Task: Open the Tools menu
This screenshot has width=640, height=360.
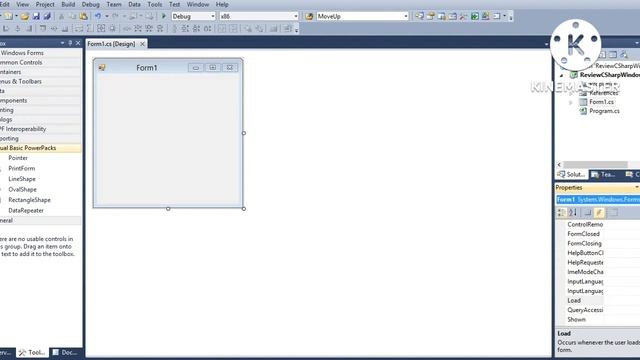Action: click(154, 4)
